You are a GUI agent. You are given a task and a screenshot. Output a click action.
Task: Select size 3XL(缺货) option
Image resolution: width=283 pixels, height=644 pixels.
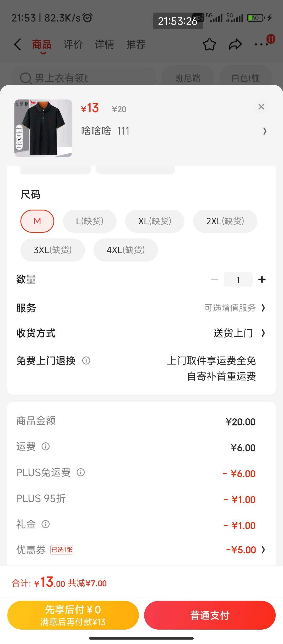pyautogui.click(x=53, y=250)
